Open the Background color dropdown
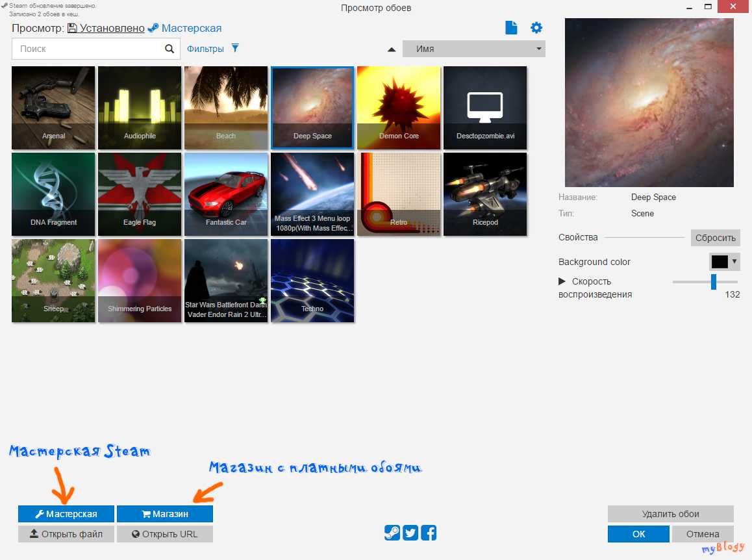The width and height of the screenshot is (752, 560). pos(724,262)
